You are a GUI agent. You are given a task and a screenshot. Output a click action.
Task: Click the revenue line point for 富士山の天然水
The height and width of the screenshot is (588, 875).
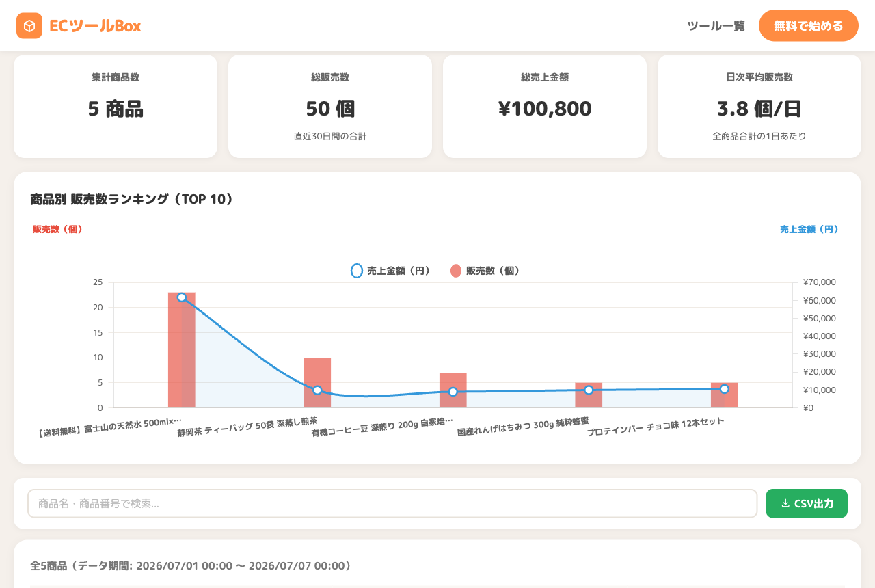(x=182, y=297)
